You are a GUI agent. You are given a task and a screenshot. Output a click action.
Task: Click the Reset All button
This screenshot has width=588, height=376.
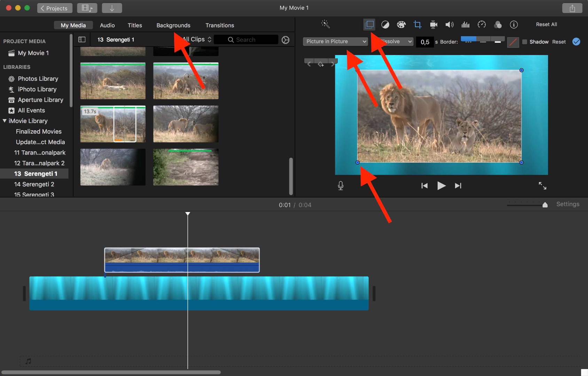pos(546,24)
